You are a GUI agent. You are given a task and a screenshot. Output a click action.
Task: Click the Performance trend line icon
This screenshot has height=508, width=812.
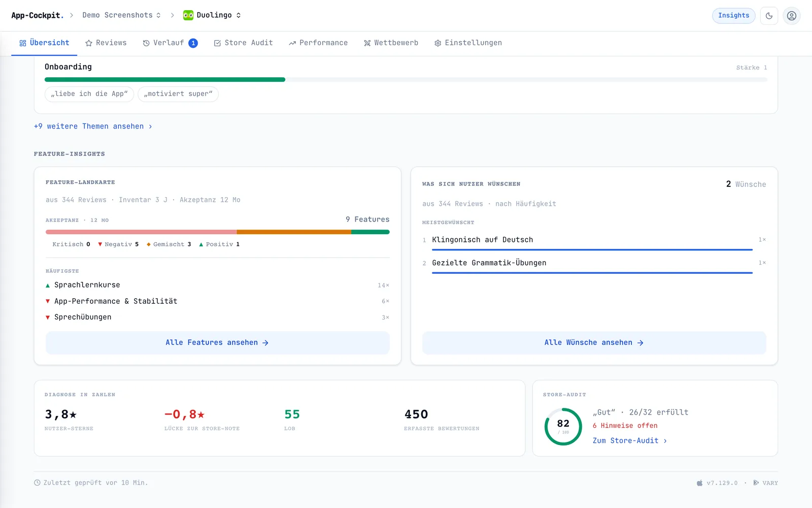(x=292, y=43)
